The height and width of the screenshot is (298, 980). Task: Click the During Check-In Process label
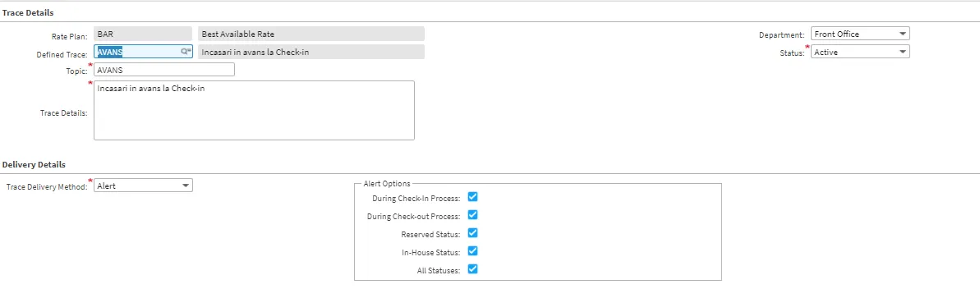coord(416,199)
